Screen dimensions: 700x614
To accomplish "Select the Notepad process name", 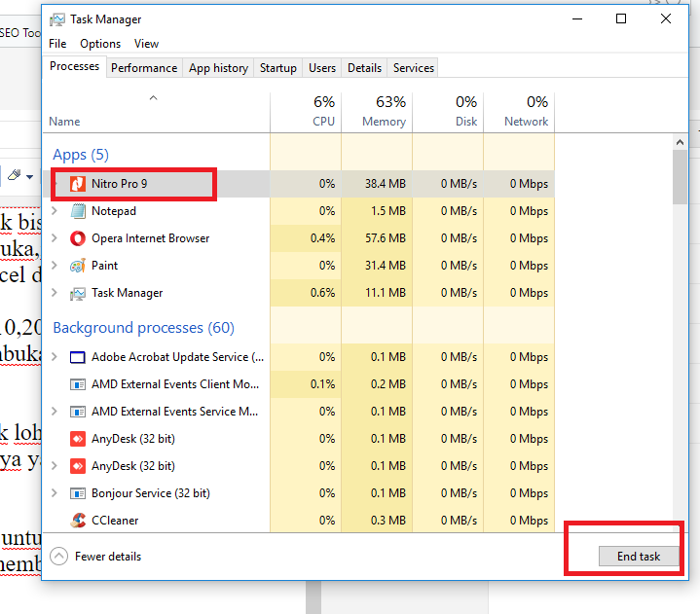I will click(x=114, y=211).
